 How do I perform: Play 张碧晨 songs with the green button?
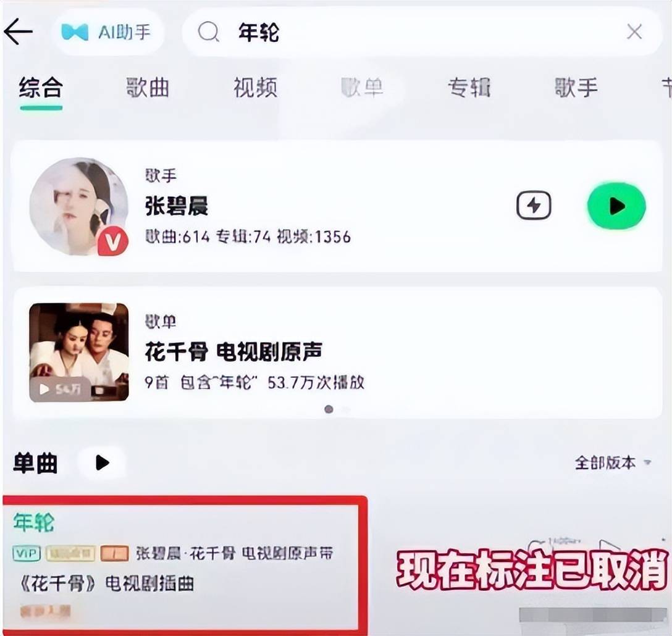click(x=616, y=206)
